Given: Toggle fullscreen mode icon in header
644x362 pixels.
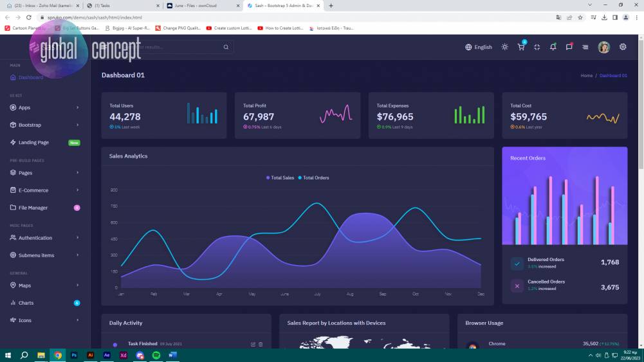Looking at the screenshot, I should tap(537, 47).
